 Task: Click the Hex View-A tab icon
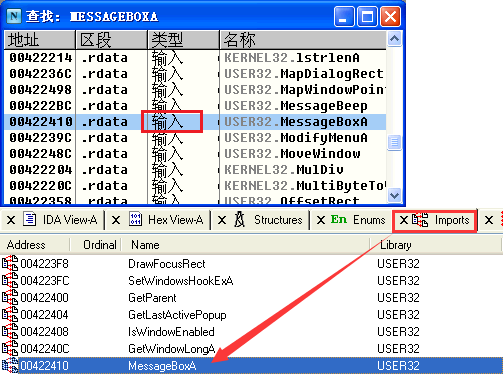(x=135, y=220)
